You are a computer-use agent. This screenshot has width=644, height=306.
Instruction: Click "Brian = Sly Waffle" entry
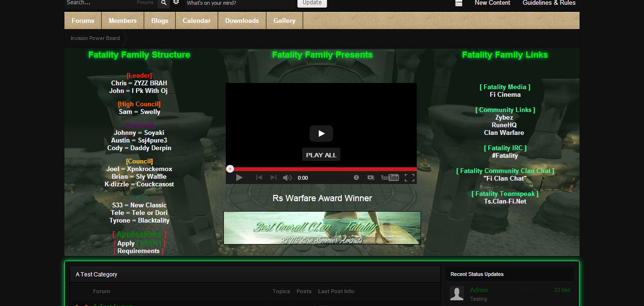point(139,176)
